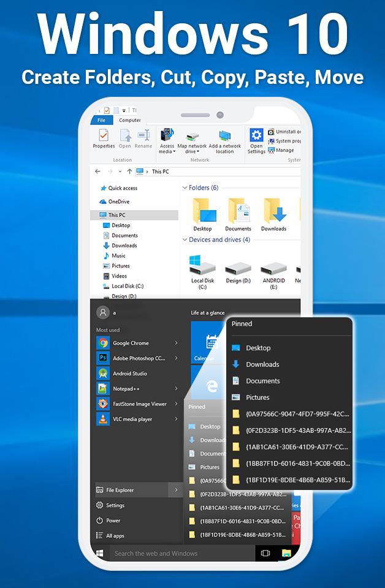Select Quick access in the navigation pane

(118, 188)
